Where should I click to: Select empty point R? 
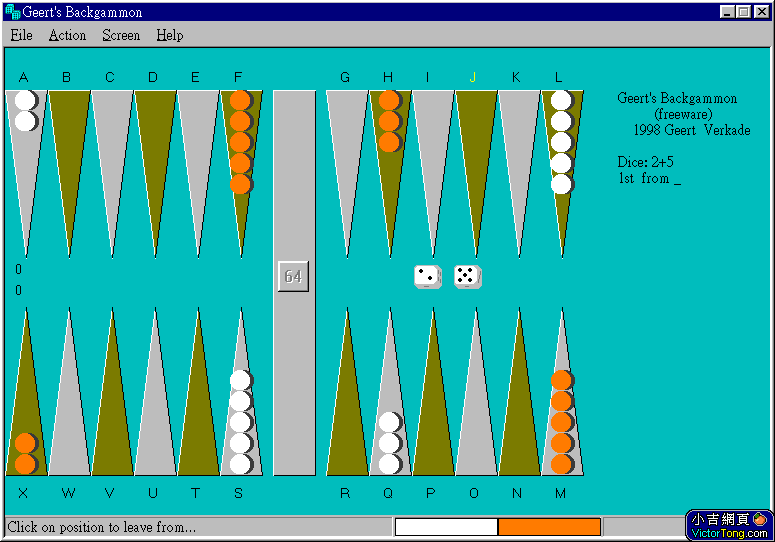click(x=347, y=391)
